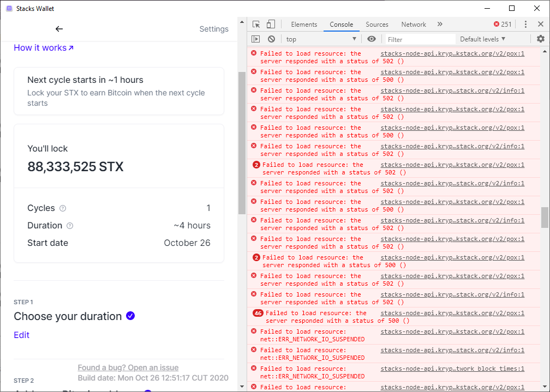
Task: Open the 'Found a bug? Open an issue' link
Action: (128, 367)
